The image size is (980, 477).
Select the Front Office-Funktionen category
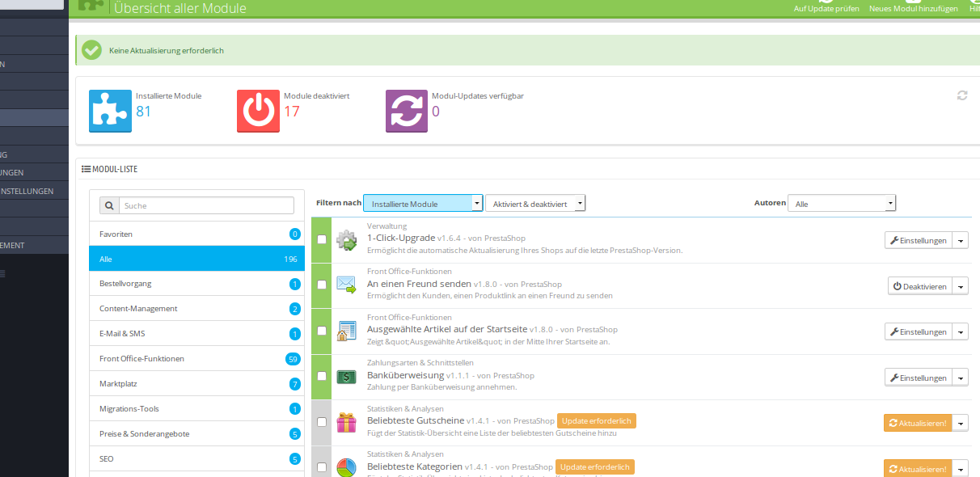click(196, 359)
